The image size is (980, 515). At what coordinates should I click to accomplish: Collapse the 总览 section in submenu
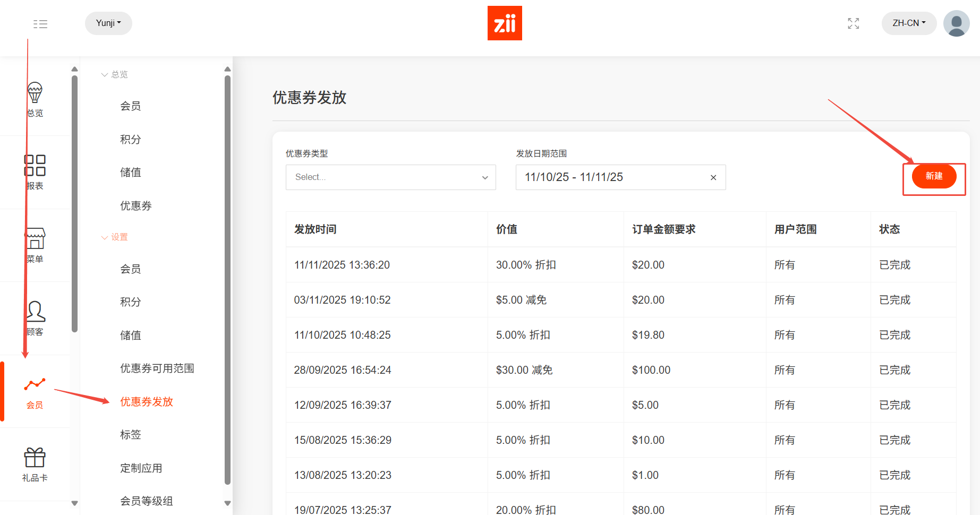pos(115,75)
